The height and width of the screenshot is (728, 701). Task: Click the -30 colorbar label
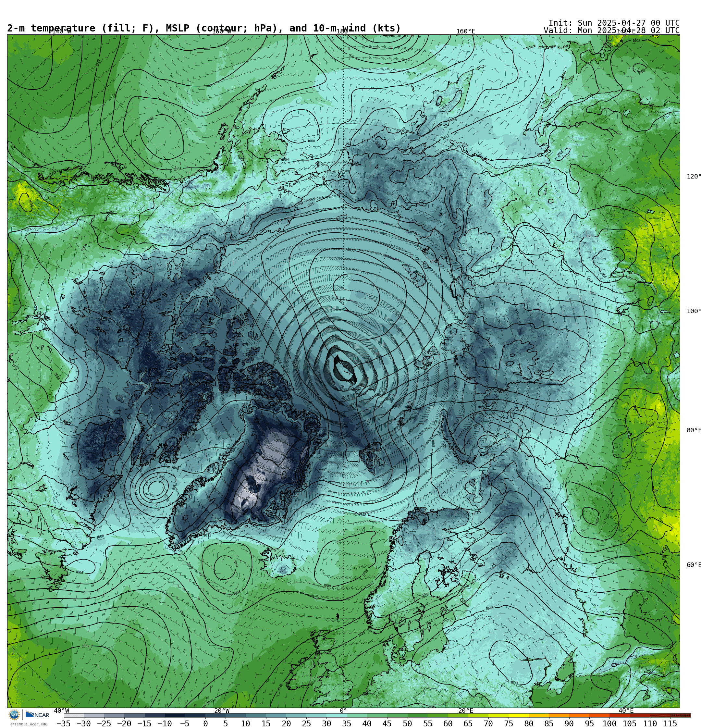pyautogui.click(x=84, y=723)
